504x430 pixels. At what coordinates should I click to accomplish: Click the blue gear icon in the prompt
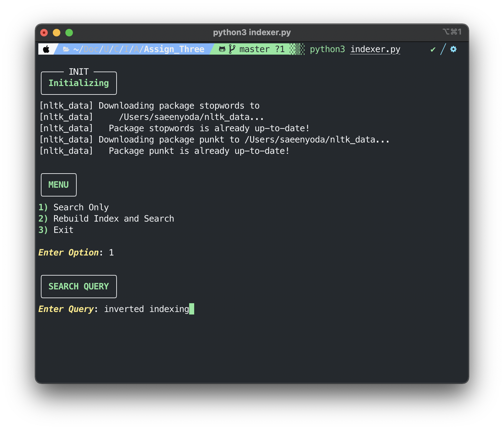click(x=453, y=49)
